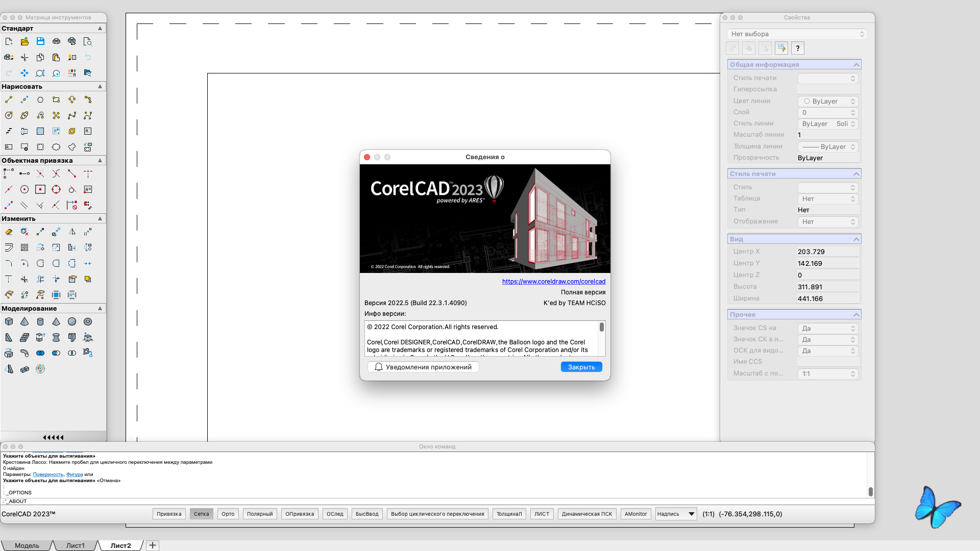Screen dimensions: 980x551
Task: Open the Отображение Нет dropdown
Action: [828, 222]
